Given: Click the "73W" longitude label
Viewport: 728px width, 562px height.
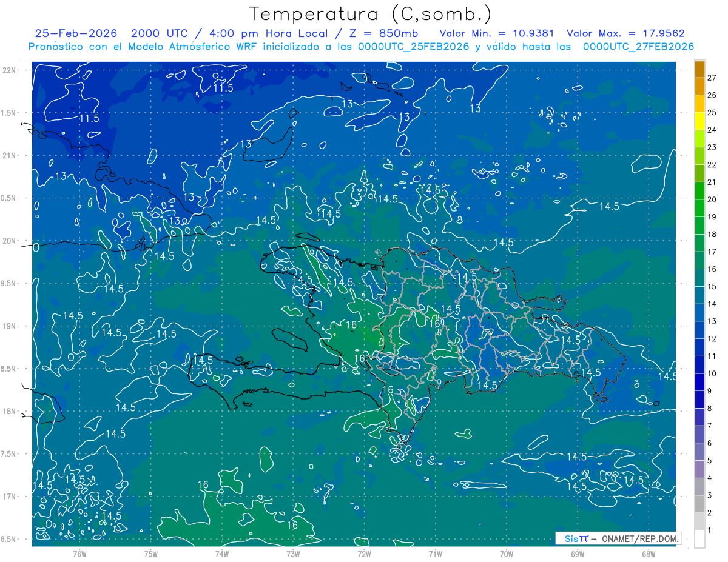Looking at the screenshot, I should [x=293, y=554].
